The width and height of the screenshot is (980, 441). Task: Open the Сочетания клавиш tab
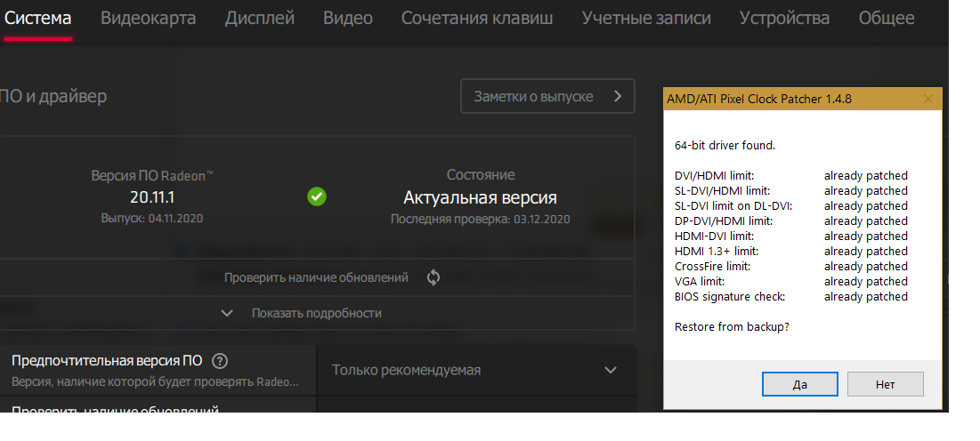[x=477, y=18]
